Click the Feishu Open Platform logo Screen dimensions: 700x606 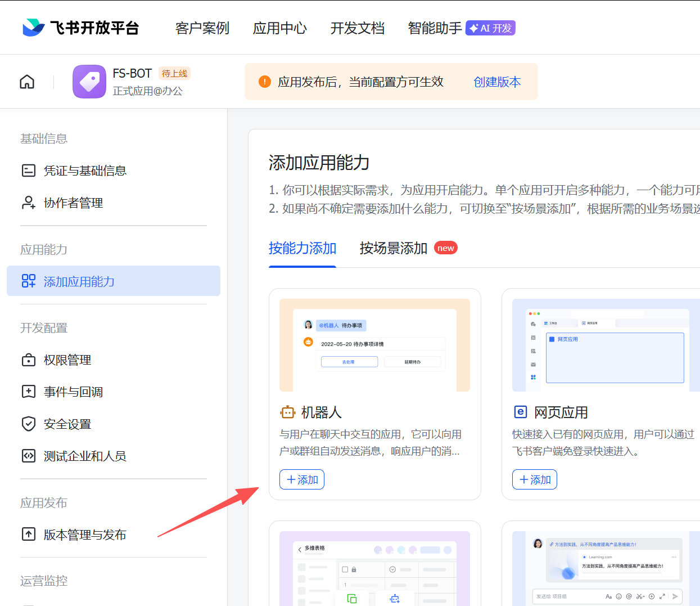click(x=80, y=28)
